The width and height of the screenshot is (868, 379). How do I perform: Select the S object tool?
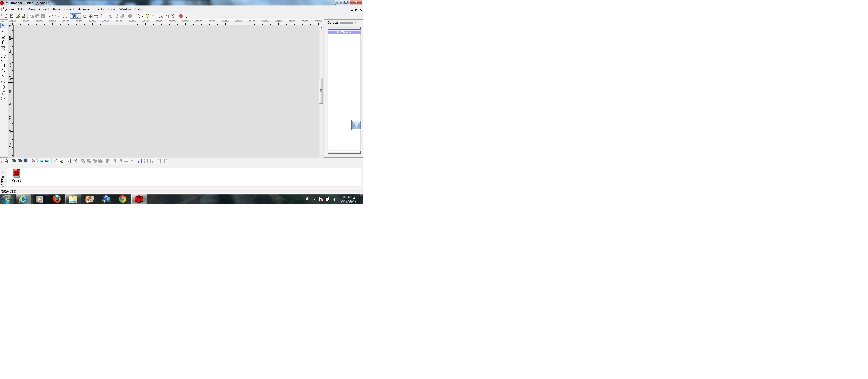(x=3, y=76)
